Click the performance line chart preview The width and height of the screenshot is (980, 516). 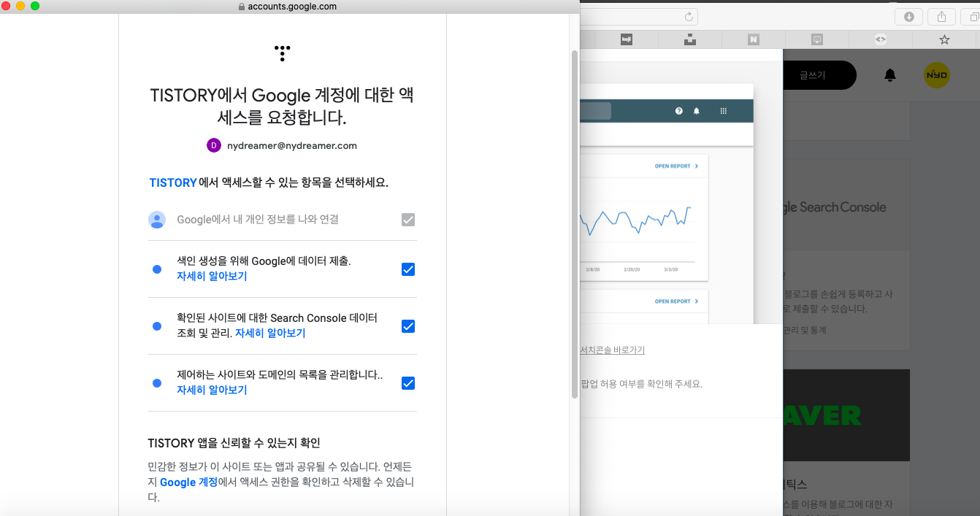(x=635, y=221)
